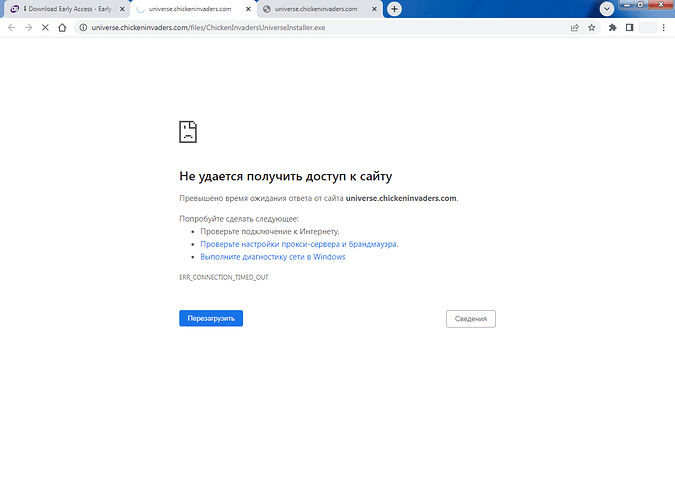Open the Chrome three-dot menu
The height and width of the screenshot is (500, 675).
click(665, 27)
